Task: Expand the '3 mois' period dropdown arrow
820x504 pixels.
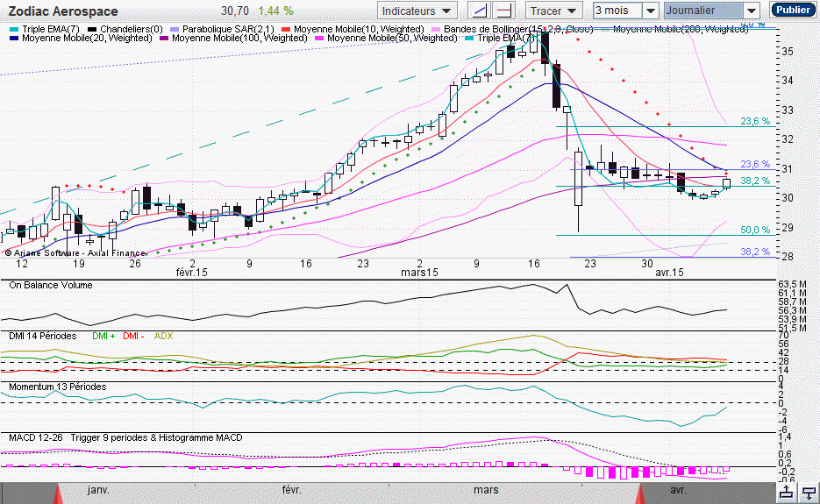Action: (650, 11)
